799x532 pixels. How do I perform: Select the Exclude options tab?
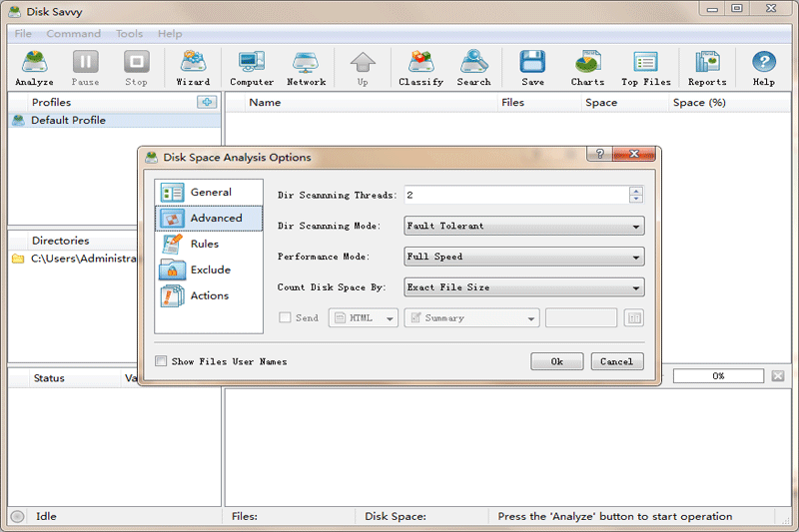point(210,269)
